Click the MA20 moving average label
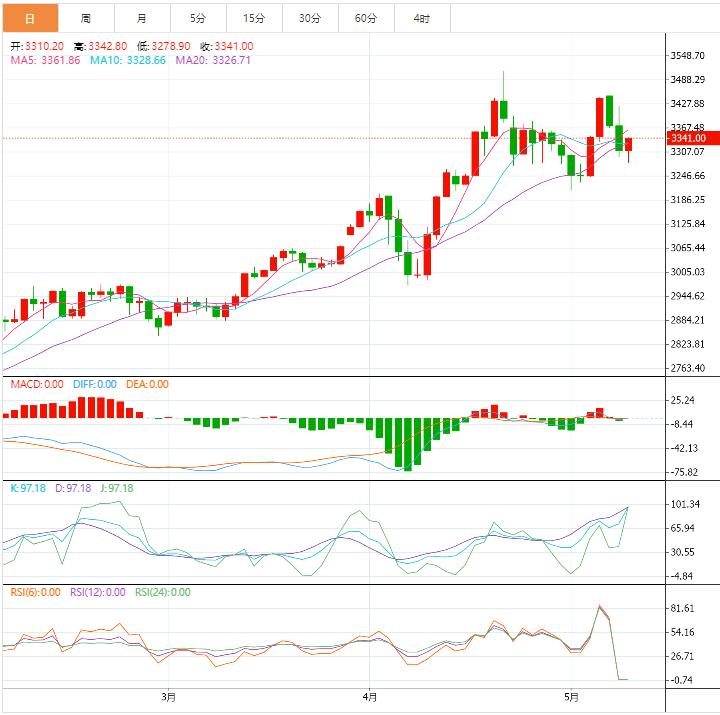720x715 pixels. coord(213,61)
